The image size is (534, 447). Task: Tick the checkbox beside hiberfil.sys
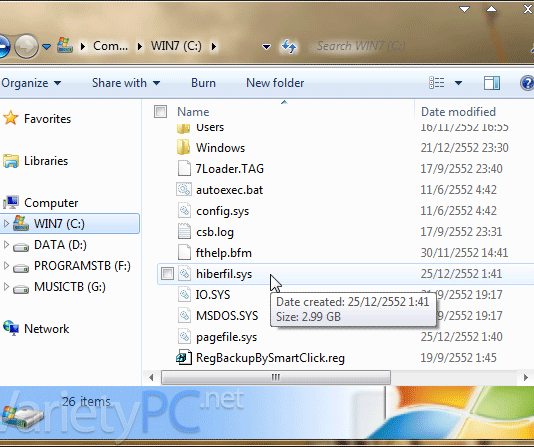167,273
